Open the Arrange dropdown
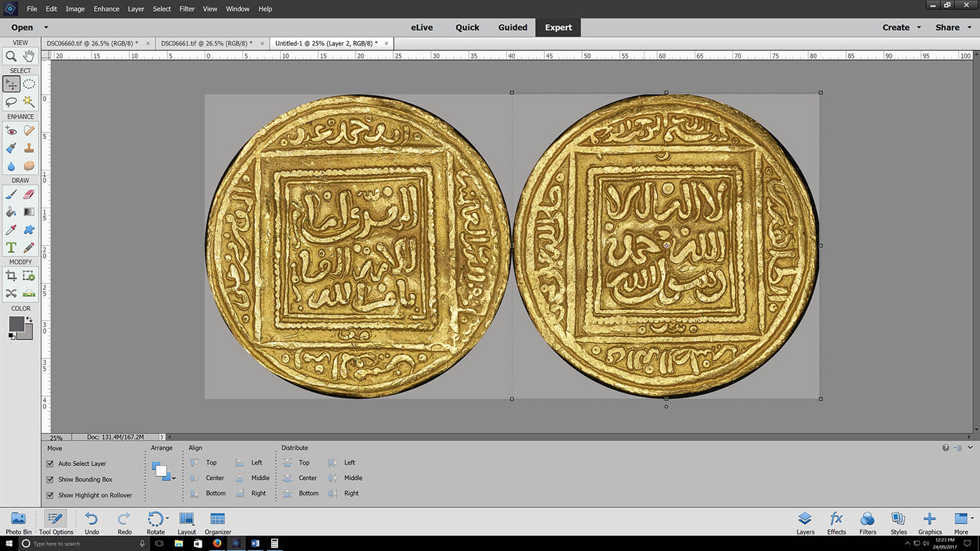980x551 pixels. coord(163,471)
